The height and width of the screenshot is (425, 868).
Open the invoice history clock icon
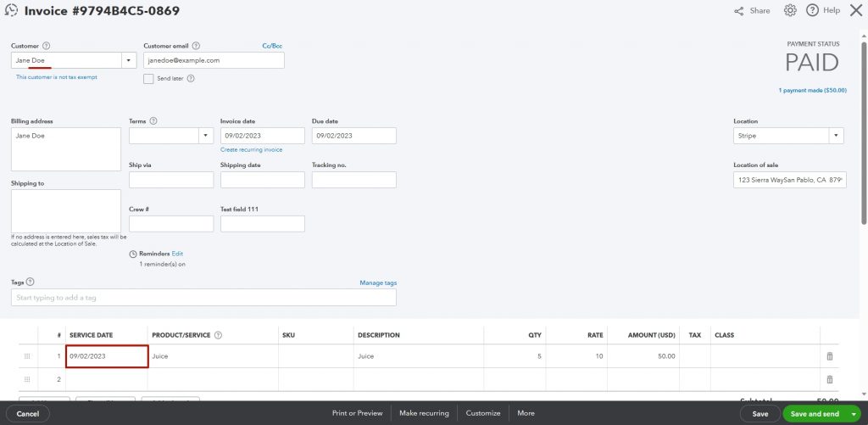point(11,10)
